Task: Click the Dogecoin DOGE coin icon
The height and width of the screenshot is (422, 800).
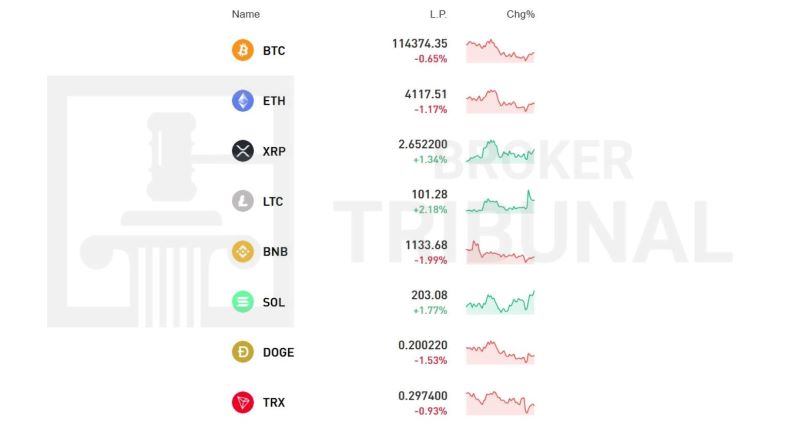Action: (243, 352)
